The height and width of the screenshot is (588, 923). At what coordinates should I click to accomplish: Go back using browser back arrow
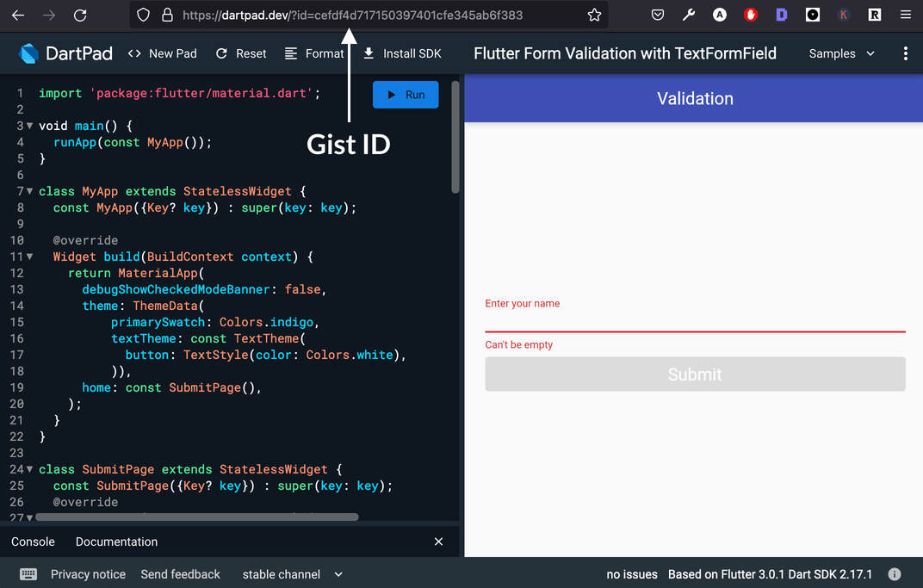coord(18,15)
